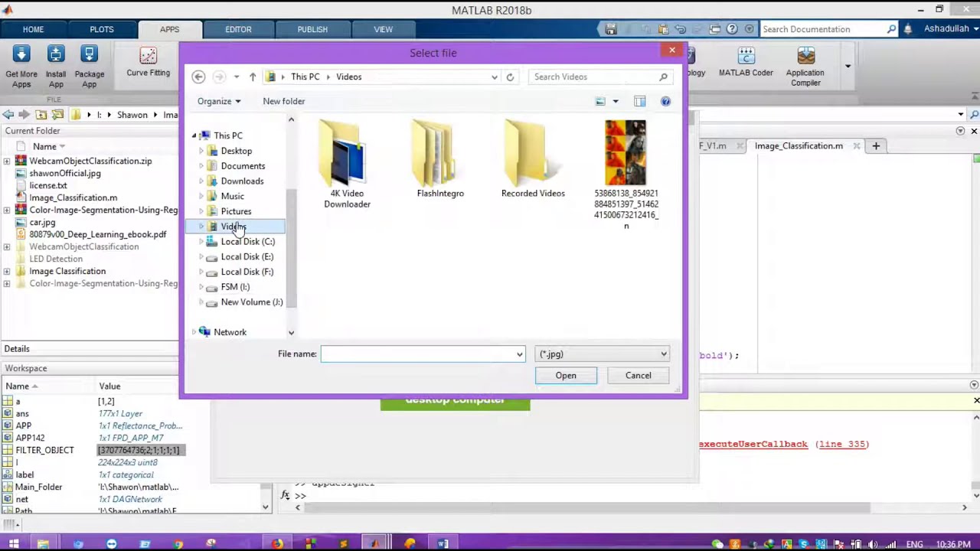Click the notifications bell icon

click(x=908, y=29)
